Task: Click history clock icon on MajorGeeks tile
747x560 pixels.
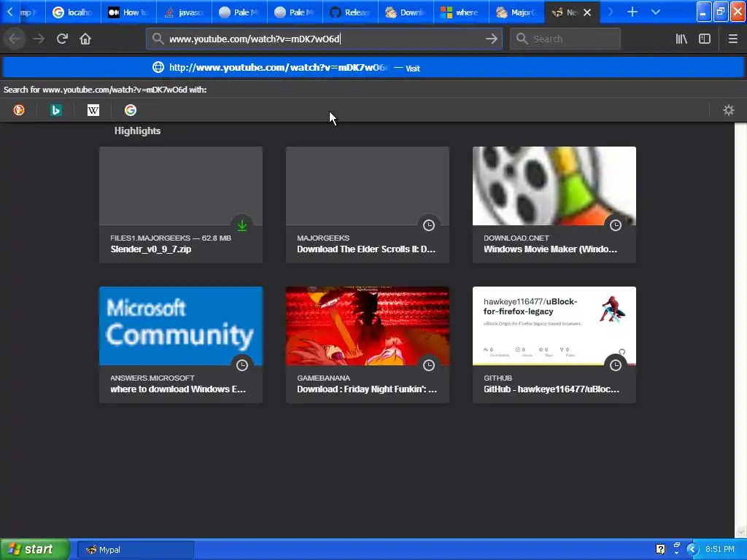Action: click(429, 225)
